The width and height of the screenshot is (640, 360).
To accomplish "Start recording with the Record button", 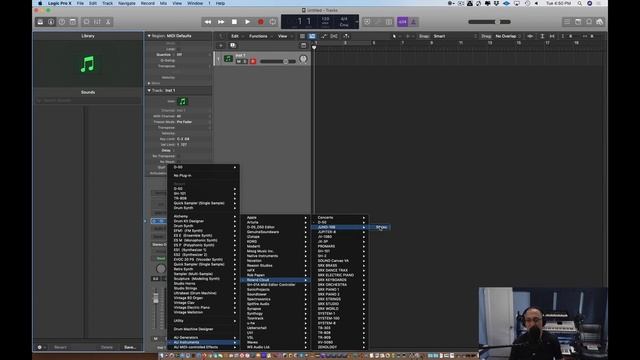I will coord(260,22).
